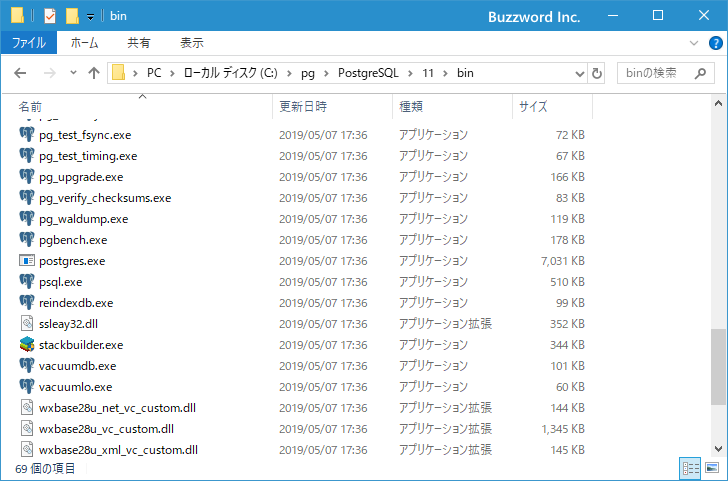Switch to details view mode
728x481 pixels.
point(691,468)
